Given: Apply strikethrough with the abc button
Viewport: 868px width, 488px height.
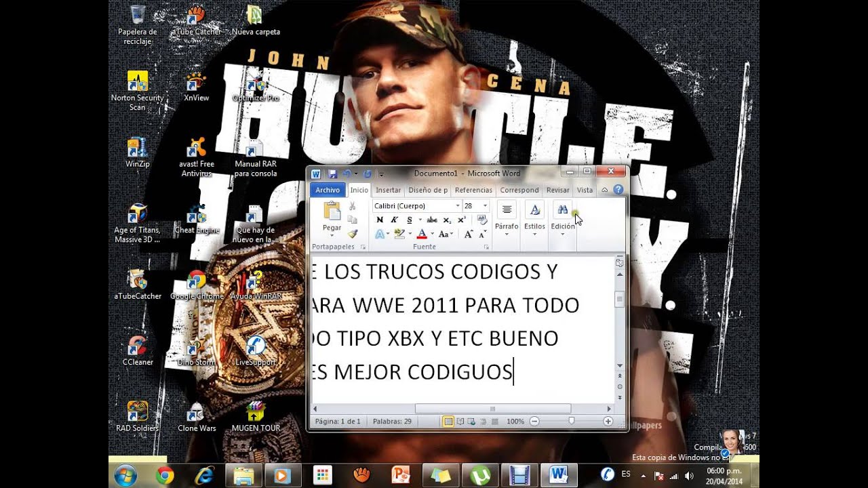Looking at the screenshot, I should (432, 220).
